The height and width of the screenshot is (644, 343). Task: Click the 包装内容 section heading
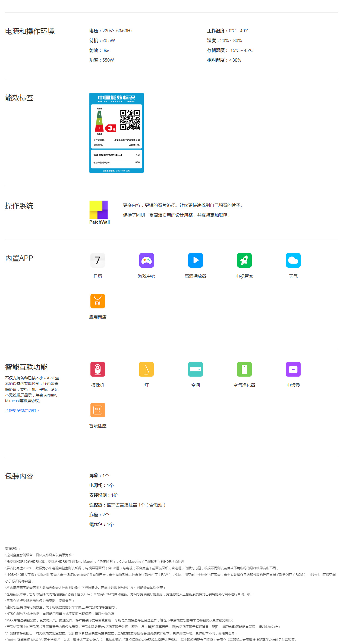point(19,476)
